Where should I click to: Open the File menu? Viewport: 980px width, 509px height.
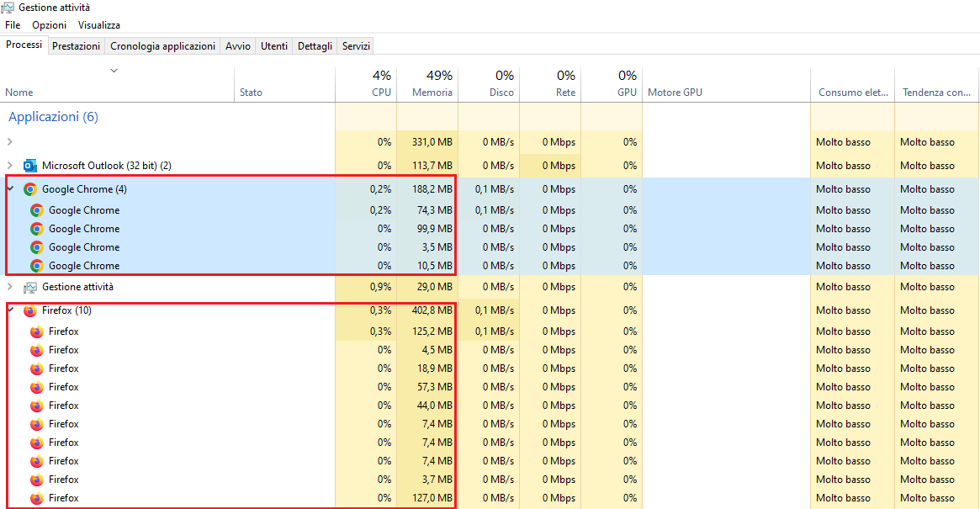pos(13,25)
